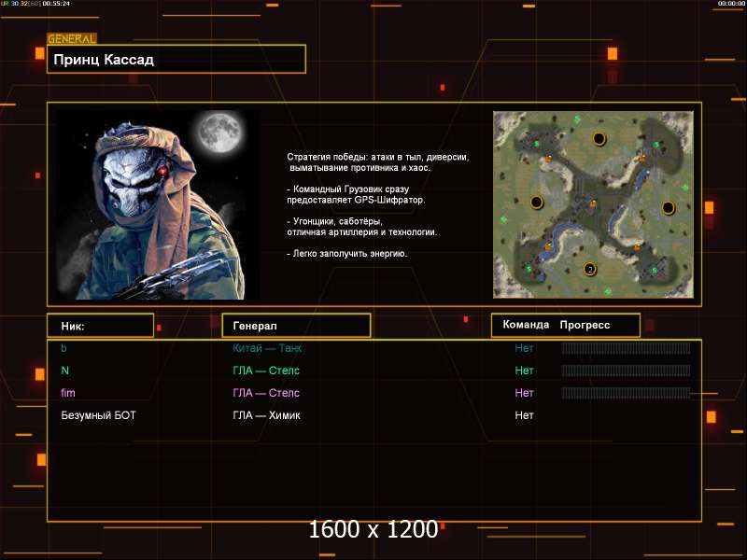
Task: Select player nickname 'fim'
Action: [68, 393]
